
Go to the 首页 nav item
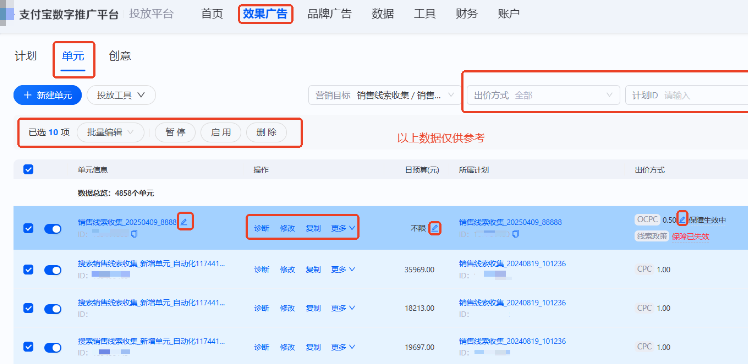coord(212,14)
